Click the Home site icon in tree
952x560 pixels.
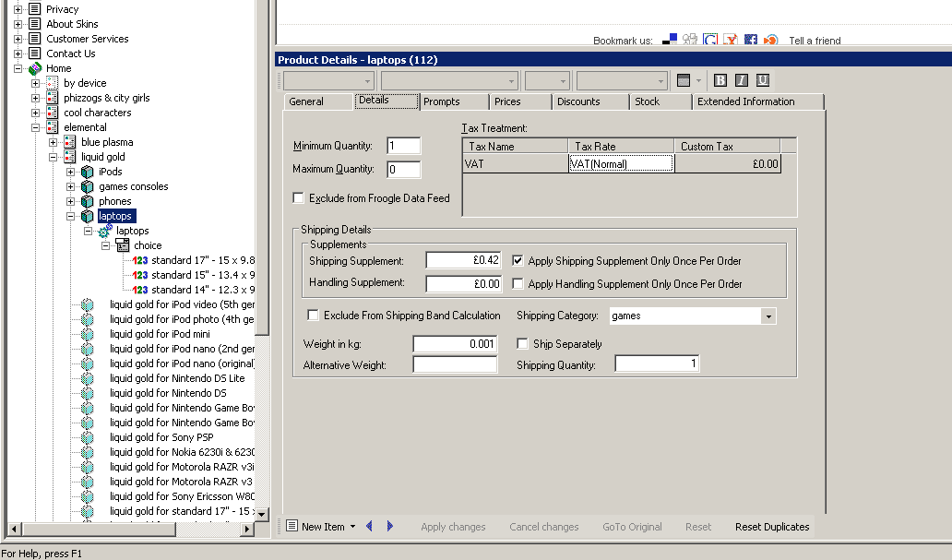pyautogui.click(x=35, y=68)
